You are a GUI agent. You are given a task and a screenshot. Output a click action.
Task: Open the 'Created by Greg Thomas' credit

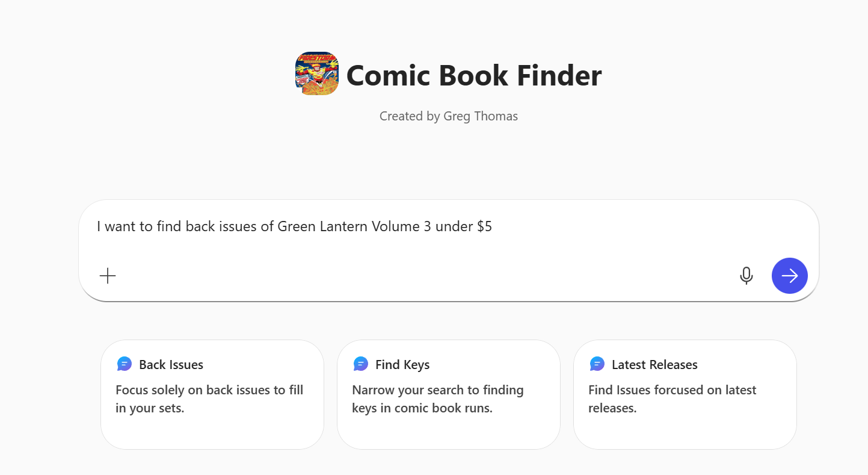pyautogui.click(x=448, y=116)
